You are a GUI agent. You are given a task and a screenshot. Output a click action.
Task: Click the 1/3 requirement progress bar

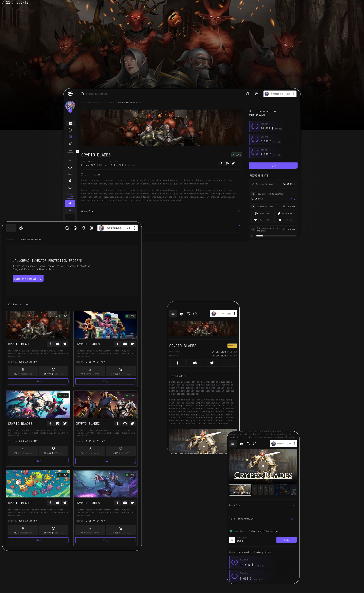tap(276, 236)
